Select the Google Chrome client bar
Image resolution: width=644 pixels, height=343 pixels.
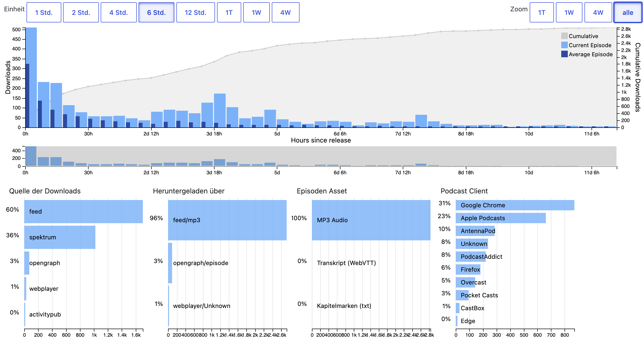coord(515,205)
